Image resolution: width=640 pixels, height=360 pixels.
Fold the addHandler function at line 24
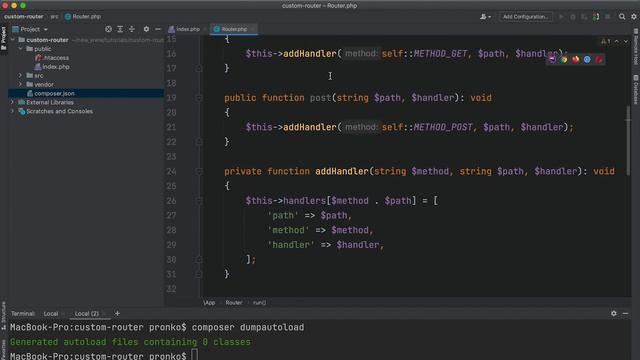[x=199, y=171]
